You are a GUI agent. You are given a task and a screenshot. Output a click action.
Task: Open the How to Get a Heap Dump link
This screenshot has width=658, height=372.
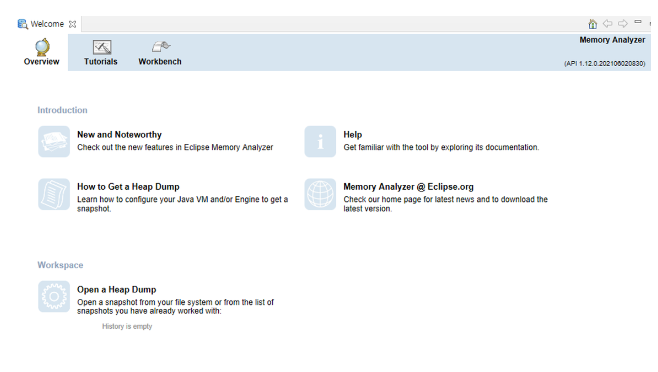click(x=128, y=187)
